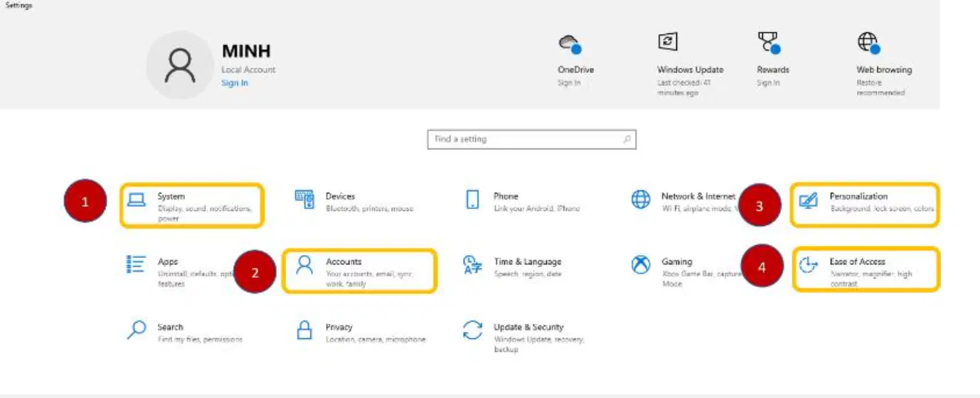Click the magnifier in Find a setting box
Image resolution: width=980 pixels, height=398 pixels.
(x=627, y=139)
